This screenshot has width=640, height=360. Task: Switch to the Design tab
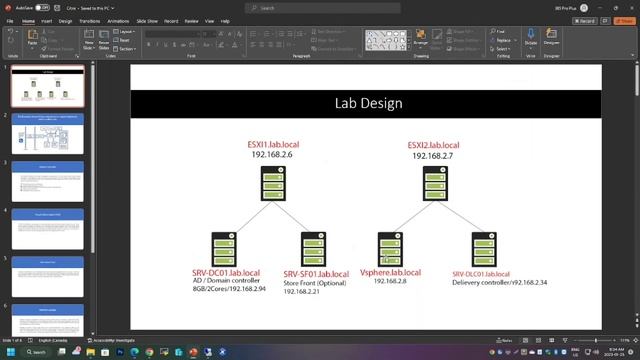65,21
